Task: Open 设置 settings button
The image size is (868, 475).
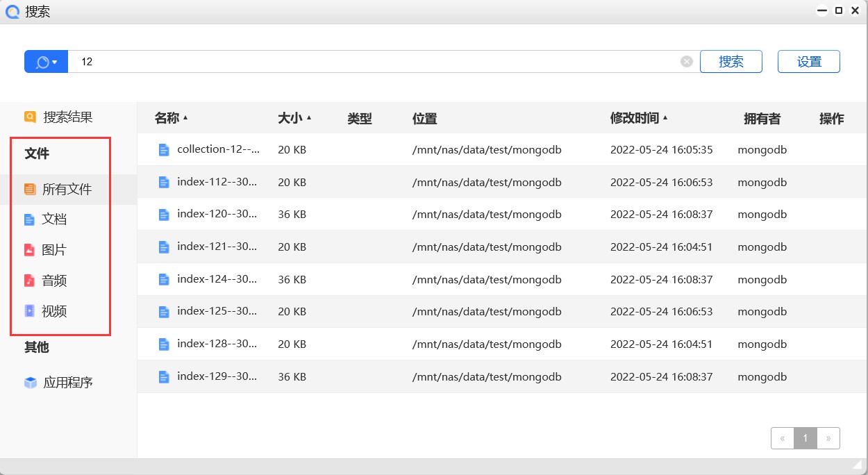Action: (x=808, y=62)
